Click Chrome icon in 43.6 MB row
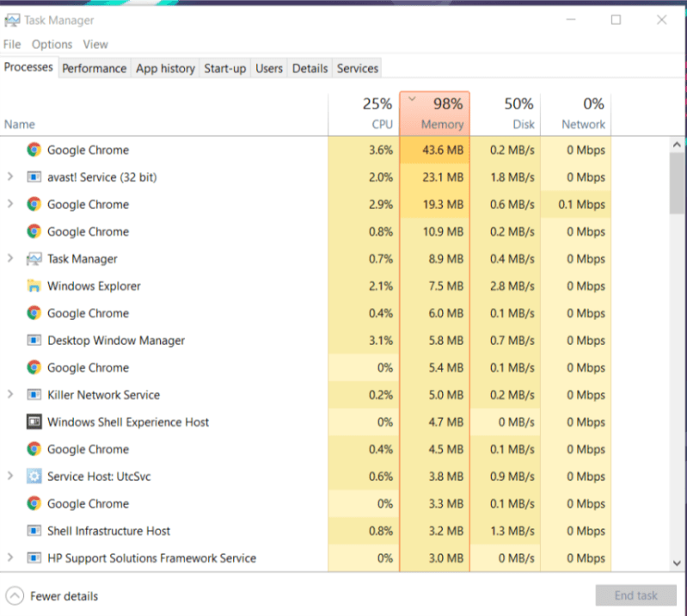This screenshot has width=687, height=616. click(34, 150)
